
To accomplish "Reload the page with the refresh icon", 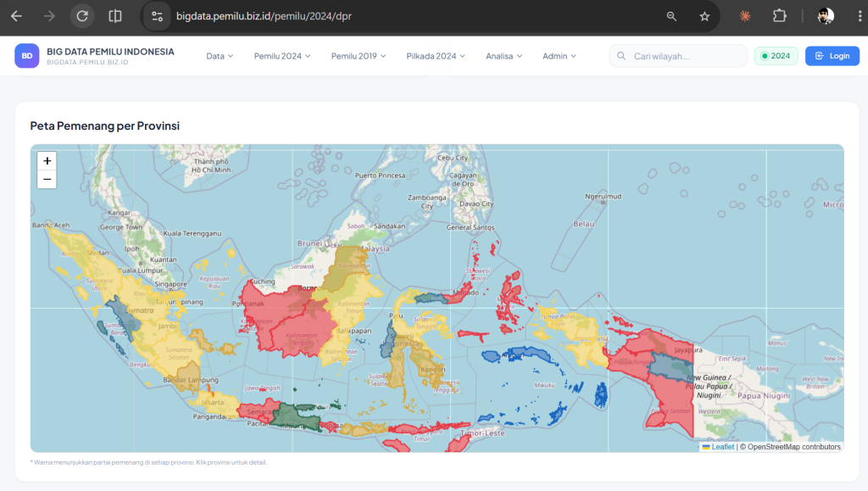I will (x=82, y=16).
